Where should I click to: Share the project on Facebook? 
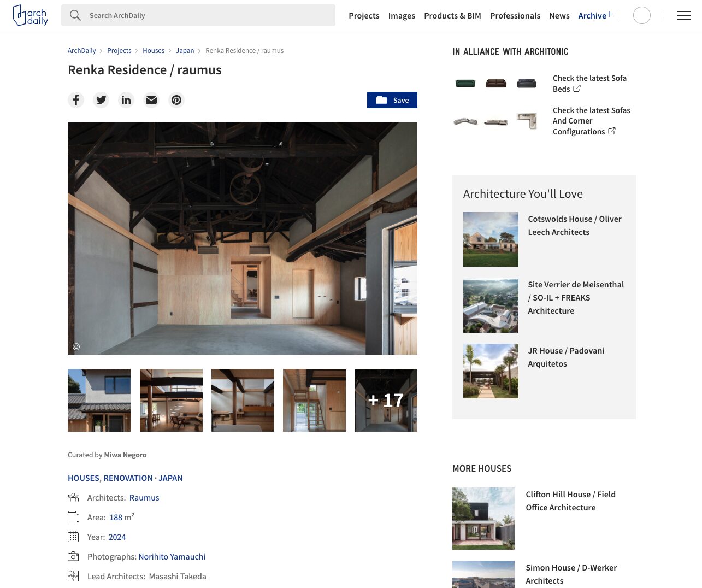(x=76, y=100)
